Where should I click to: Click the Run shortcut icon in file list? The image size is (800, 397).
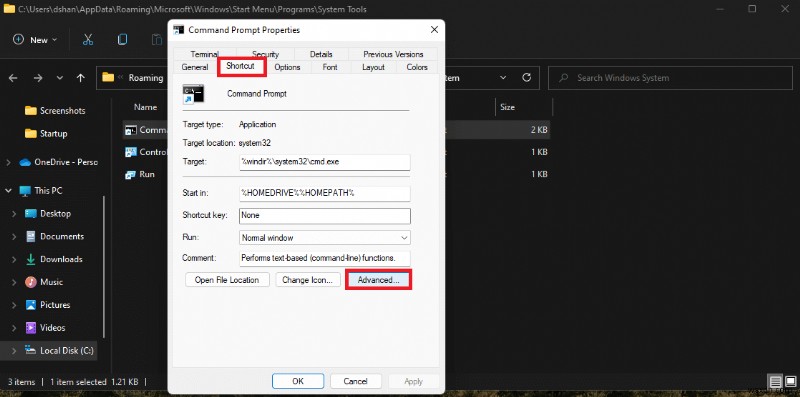click(131, 175)
